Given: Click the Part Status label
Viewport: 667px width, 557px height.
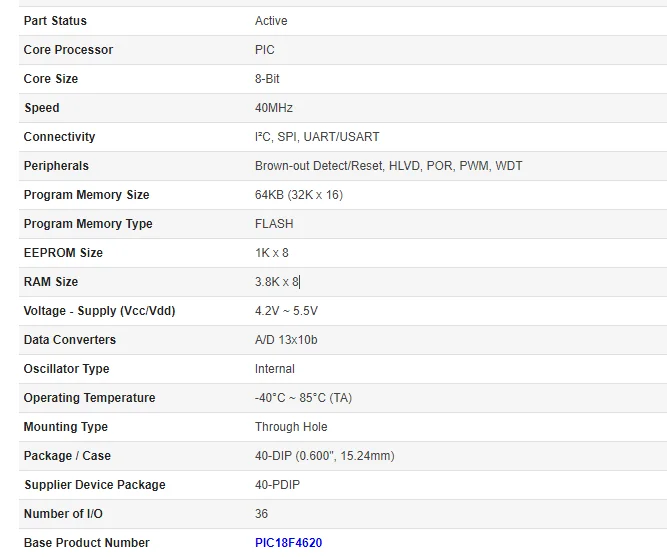Looking at the screenshot, I should (55, 21).
